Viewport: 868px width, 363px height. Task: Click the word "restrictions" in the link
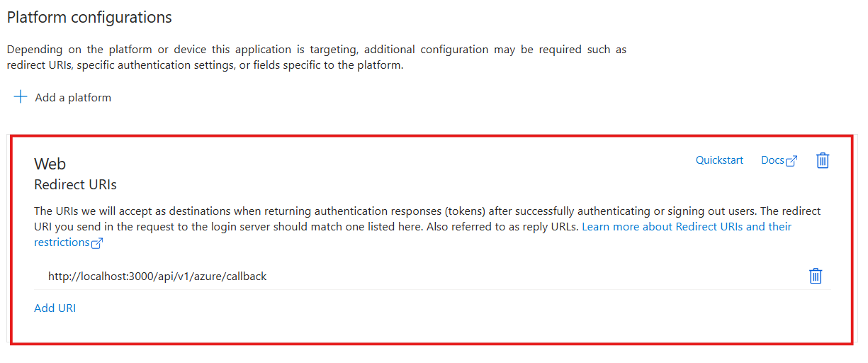tap(62, 242)
